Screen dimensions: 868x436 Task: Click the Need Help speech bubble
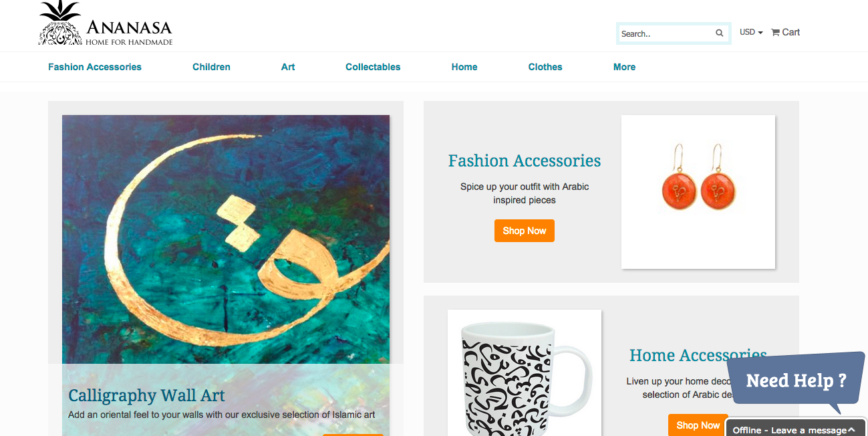pos(796,381)
